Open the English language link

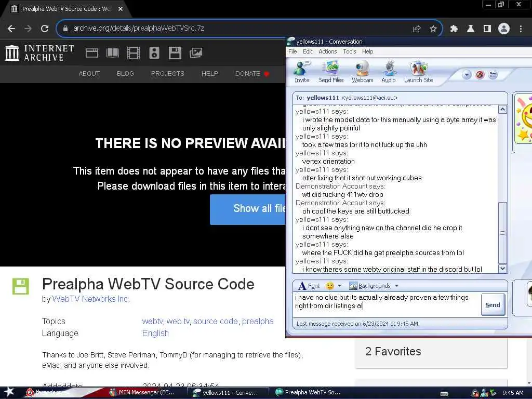coord(155,333)
